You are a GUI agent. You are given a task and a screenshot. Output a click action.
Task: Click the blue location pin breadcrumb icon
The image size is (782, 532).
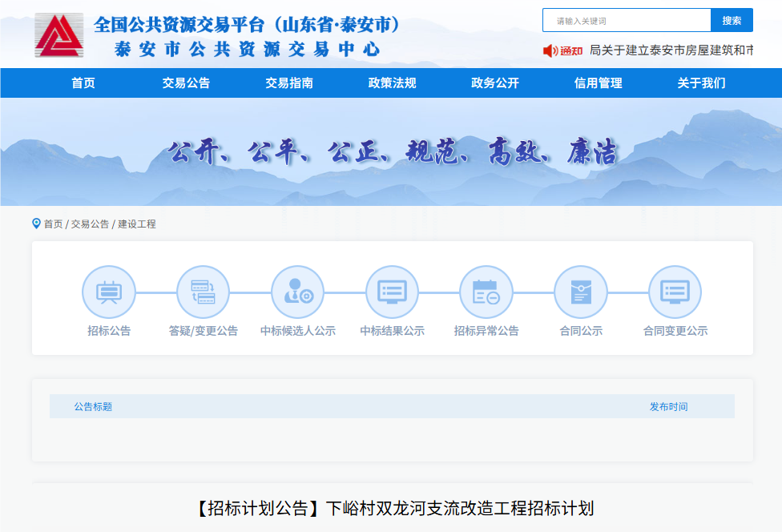(36, 224)
